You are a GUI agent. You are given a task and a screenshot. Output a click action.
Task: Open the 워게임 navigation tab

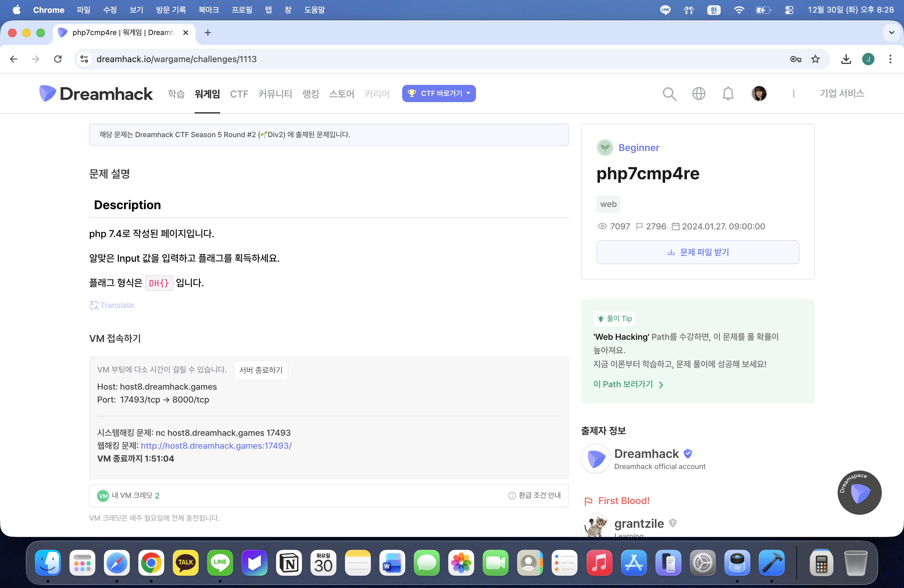point(207,94)
